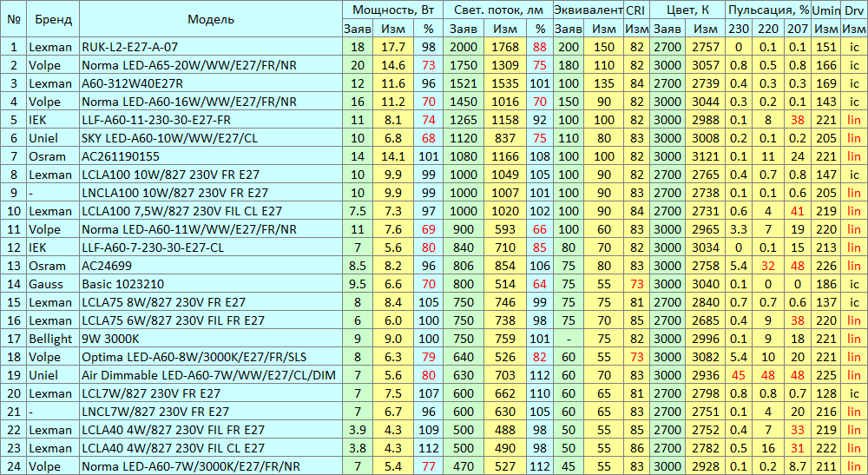This screenshot has width=868, height=475.
Task: Click Umin value 128
Action: click(826, 394)
